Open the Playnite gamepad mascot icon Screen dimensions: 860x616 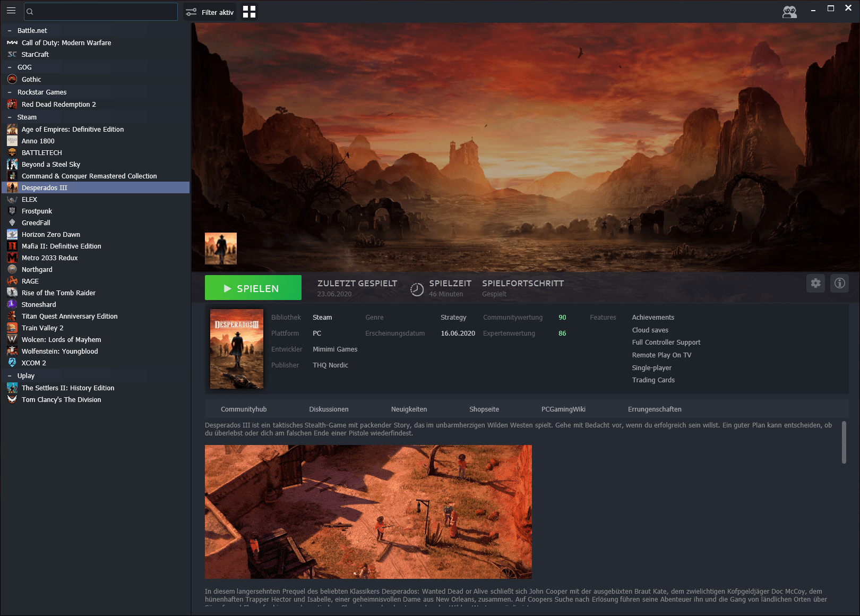pos(789,12)
